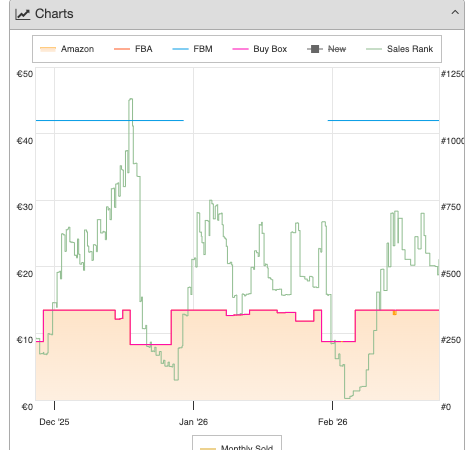Click the Charts line-graph icon
Screen dimensions: 474x450
tap(23, 14)
